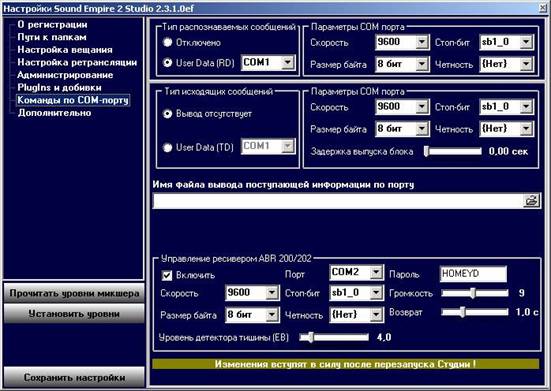Toggle the Включить checkbox for ABR receiver
This screenshot has width=551, height=391.
point(167,275)
